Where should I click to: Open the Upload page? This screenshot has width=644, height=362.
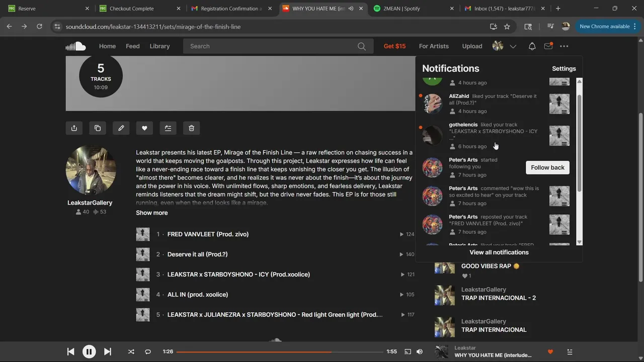point(472,46)
